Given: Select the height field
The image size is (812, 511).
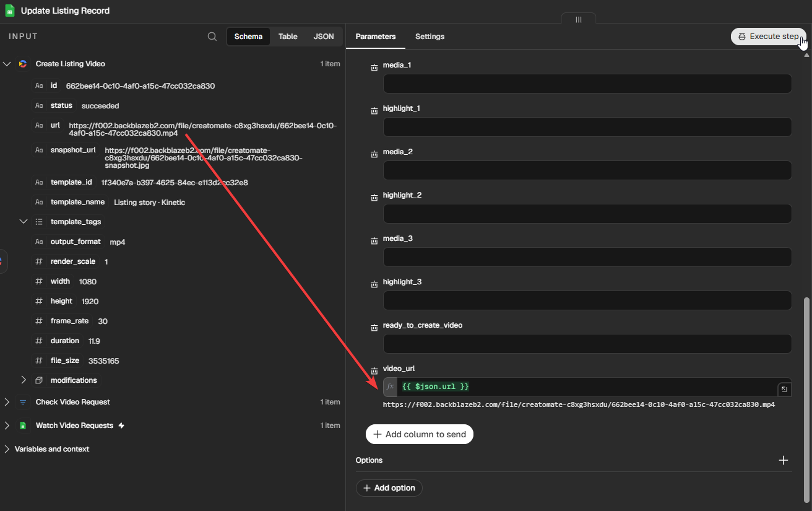Looking at the screenshot, I should click(x=61, y=302).
